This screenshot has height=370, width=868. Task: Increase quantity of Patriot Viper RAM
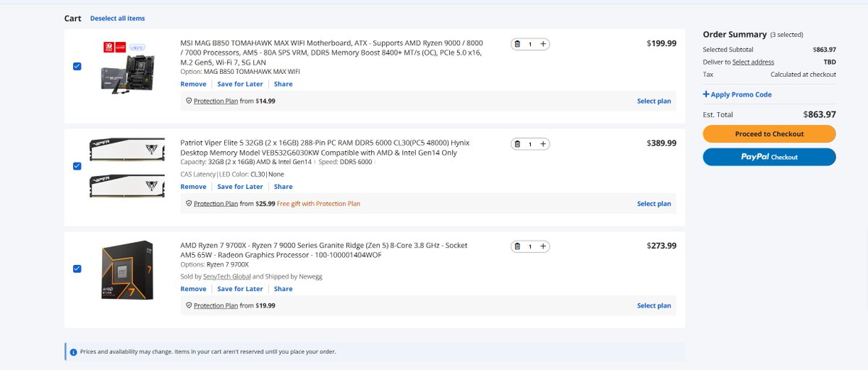coord(543,144)
